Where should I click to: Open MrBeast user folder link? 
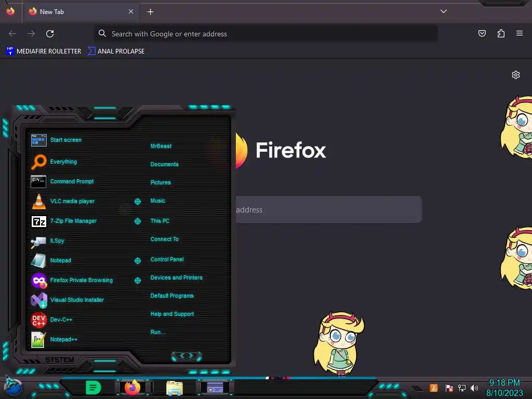(161, 146)
